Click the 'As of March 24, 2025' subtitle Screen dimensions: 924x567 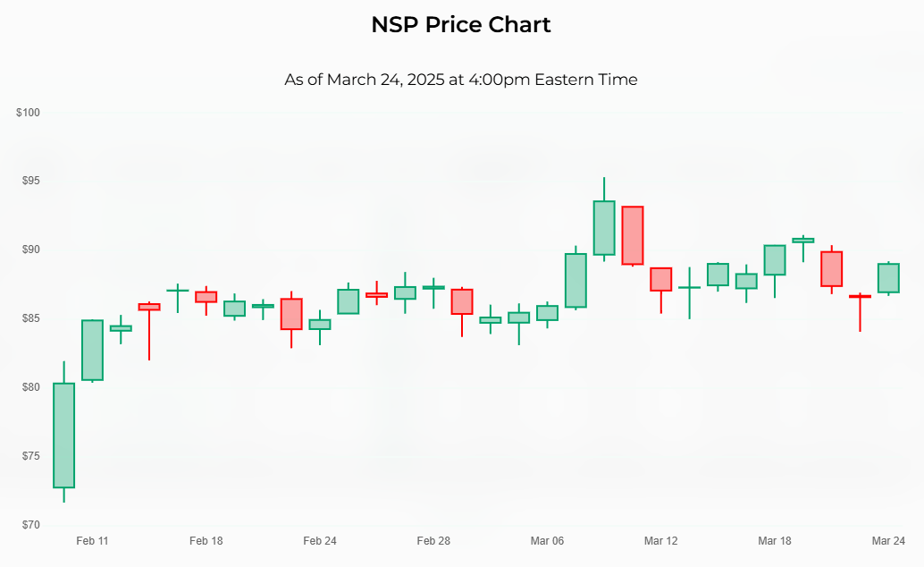[461, 80]
